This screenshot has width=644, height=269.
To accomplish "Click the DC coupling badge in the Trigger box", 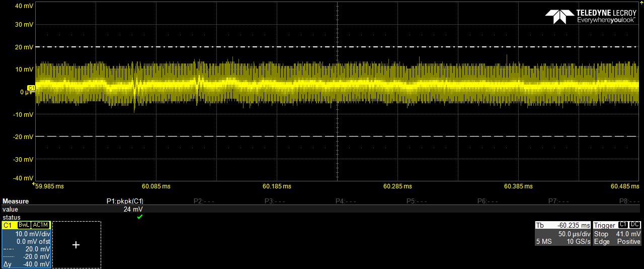I will [x=634, y=225].
